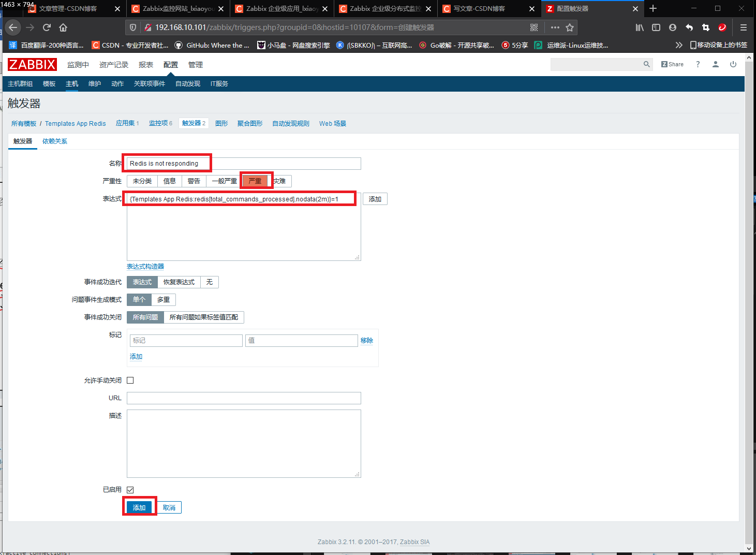Toggle the 已启用 checkbox

130,490
